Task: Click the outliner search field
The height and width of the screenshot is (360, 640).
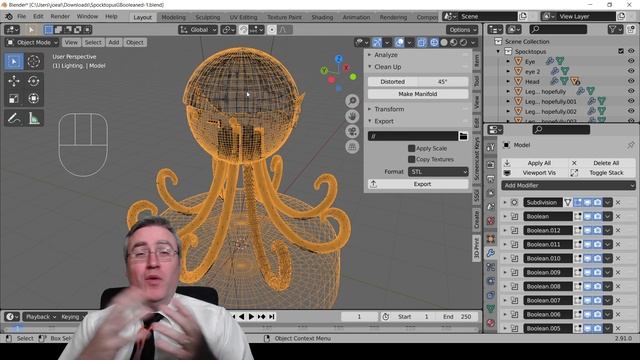Action: [558, 29]
